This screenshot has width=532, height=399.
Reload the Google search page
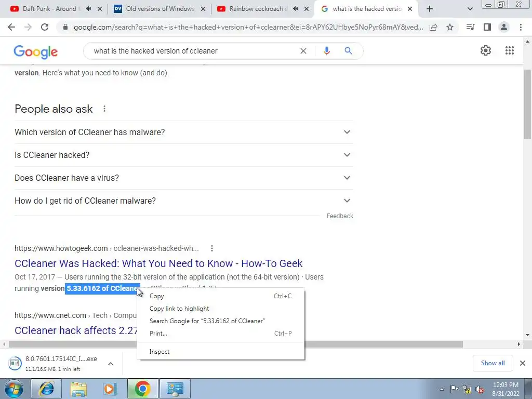click(45, 27)
